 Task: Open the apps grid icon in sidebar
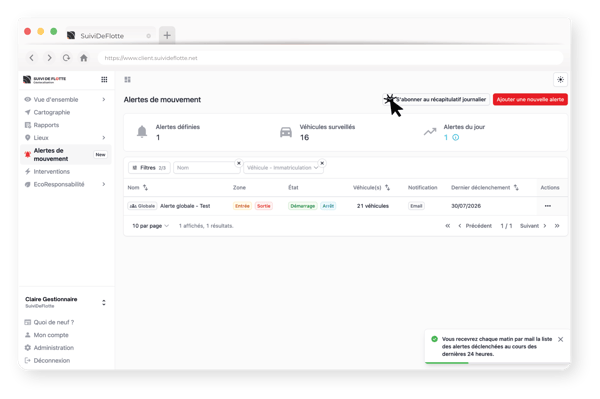(x=104, y=79)
